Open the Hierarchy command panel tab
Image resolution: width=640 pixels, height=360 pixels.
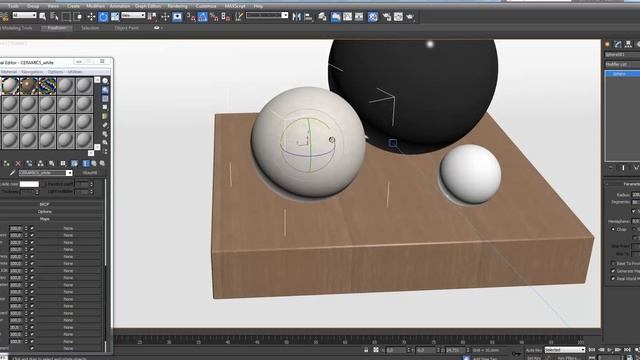coord(628,44)
